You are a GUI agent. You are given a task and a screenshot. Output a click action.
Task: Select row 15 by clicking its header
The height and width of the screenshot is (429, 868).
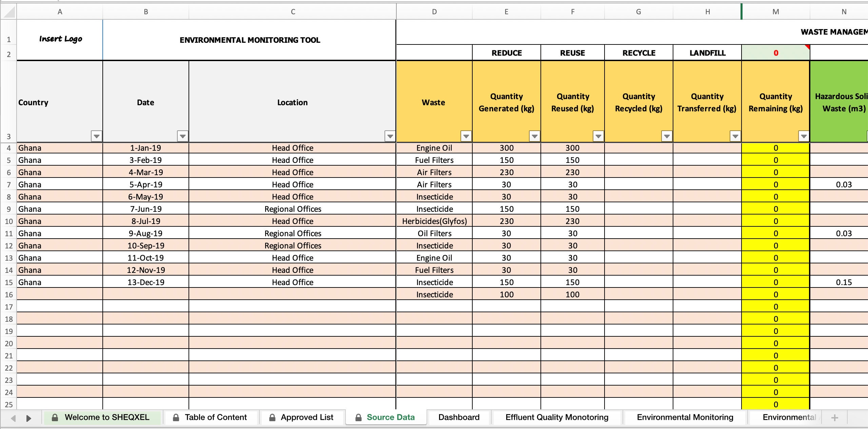click(9, 282)
